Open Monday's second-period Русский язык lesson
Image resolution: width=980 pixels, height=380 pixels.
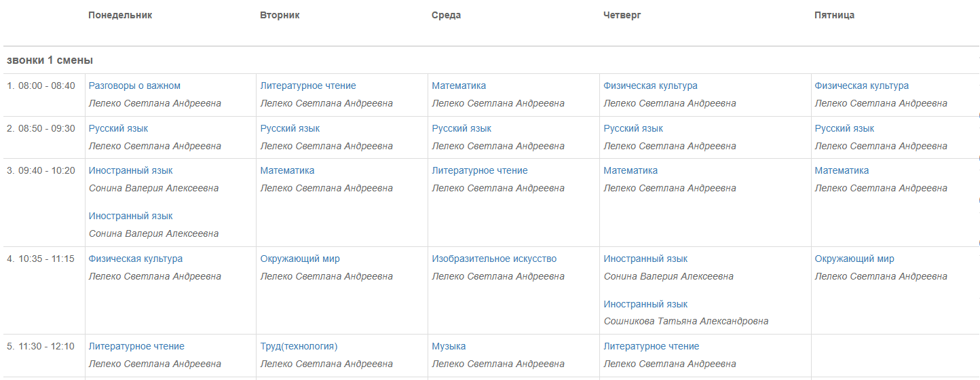118,128
